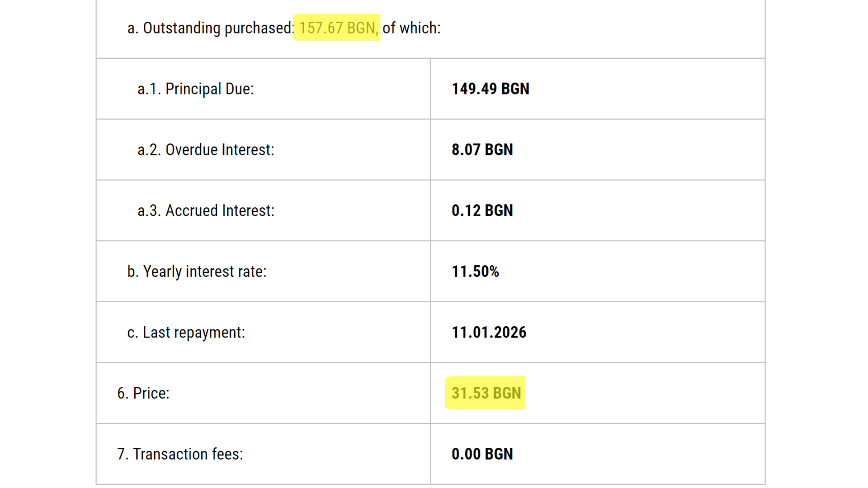The width and height of the screenshot is (868, 488).
Task: Click the 'of which:' text
Action: 411,28
